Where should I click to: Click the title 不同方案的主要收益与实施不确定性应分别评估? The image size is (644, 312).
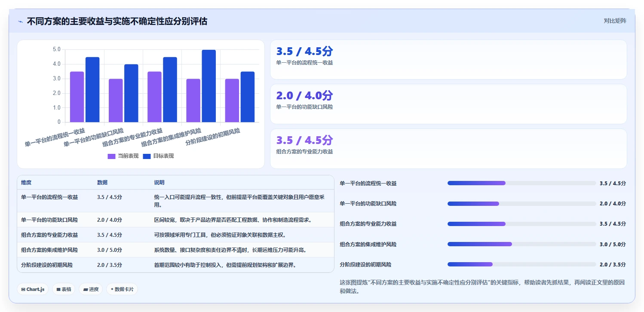117,21
